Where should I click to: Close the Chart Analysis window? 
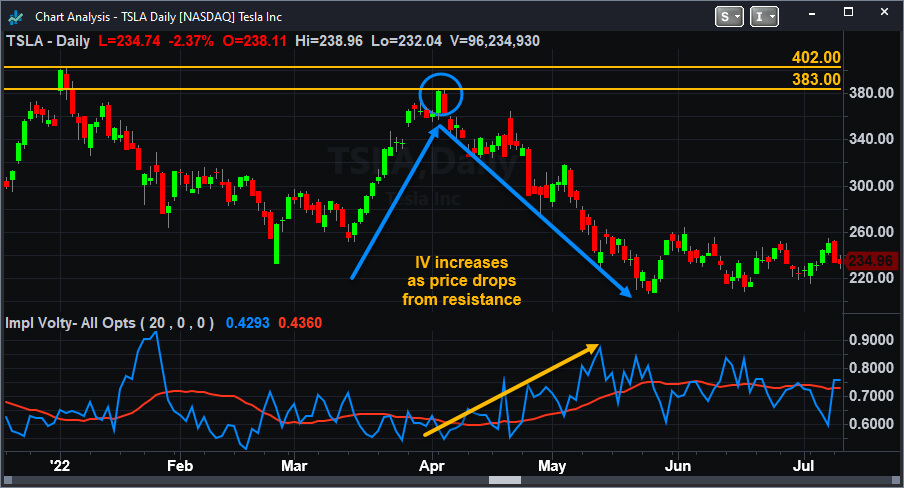pos(884,12)
